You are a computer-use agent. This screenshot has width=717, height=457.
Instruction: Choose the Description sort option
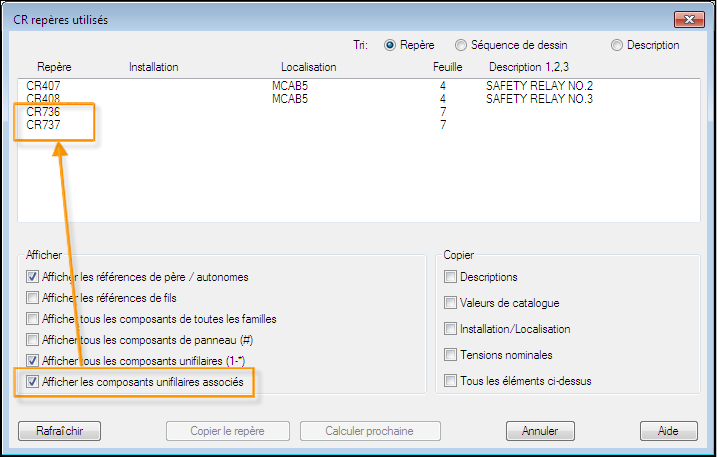pyautogui.click(x=617, y=45)
